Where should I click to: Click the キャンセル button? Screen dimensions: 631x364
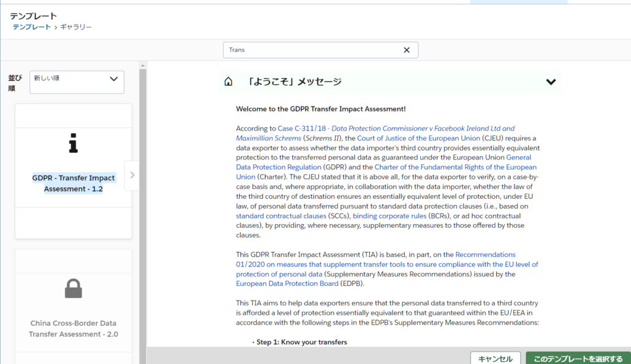pos(495,358)
